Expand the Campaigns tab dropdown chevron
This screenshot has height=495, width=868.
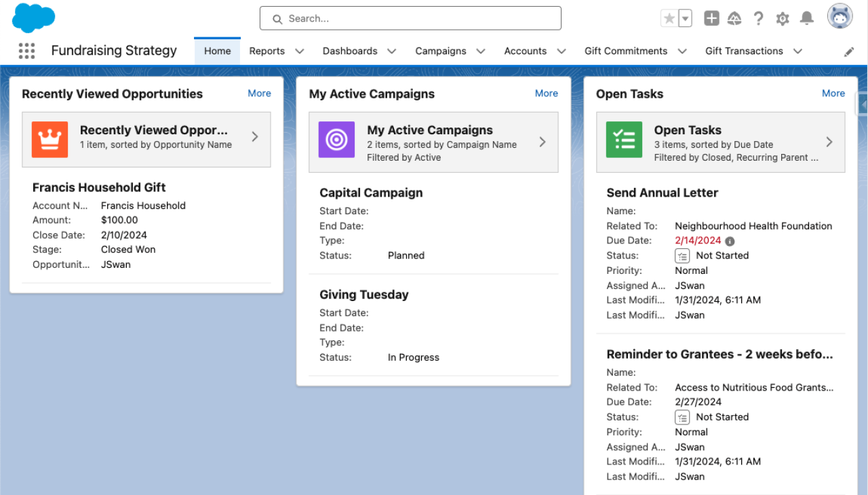click(481, 52)
